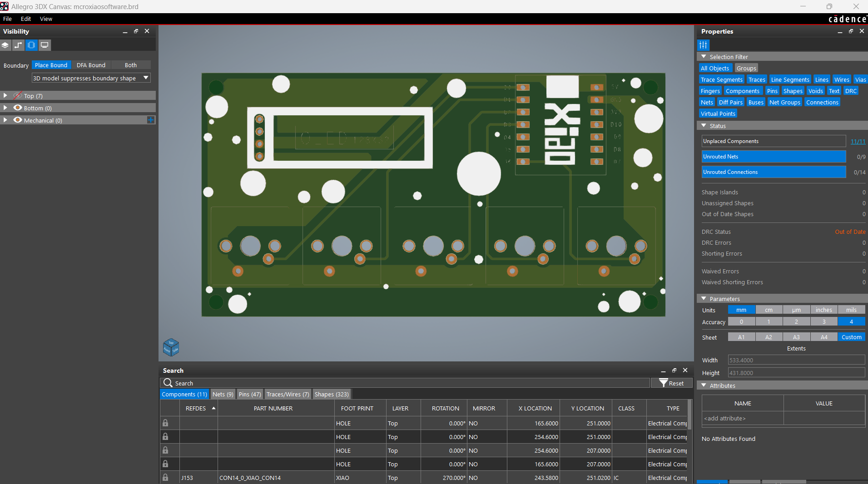The width and height of the screenshot is (868, 484).
Task: Toggle Trace Segments selection filter
Action: click(x=721, y=79)
